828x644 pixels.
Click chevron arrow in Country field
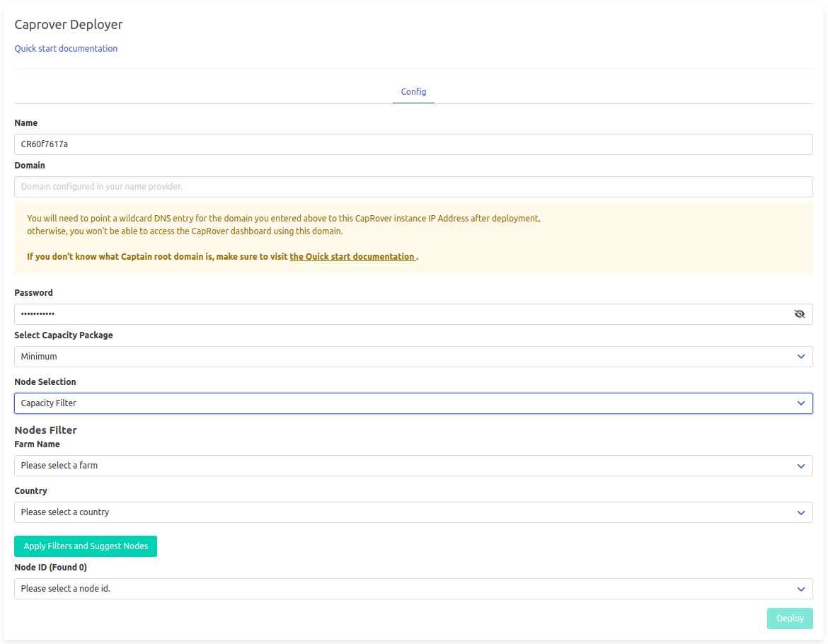click(800, 512)
